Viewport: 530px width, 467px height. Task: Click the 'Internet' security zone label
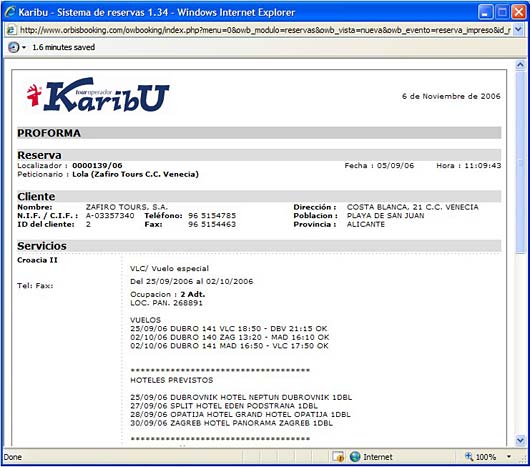tap(378, 457)
